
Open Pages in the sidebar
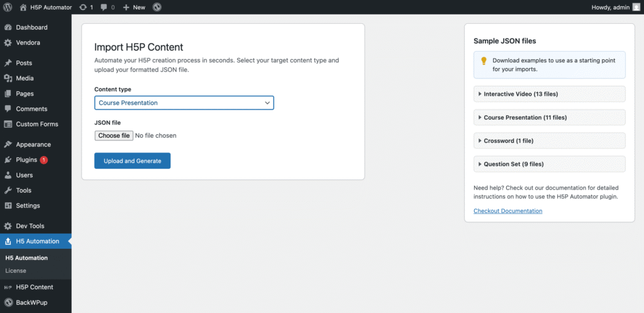coord(25,94)
